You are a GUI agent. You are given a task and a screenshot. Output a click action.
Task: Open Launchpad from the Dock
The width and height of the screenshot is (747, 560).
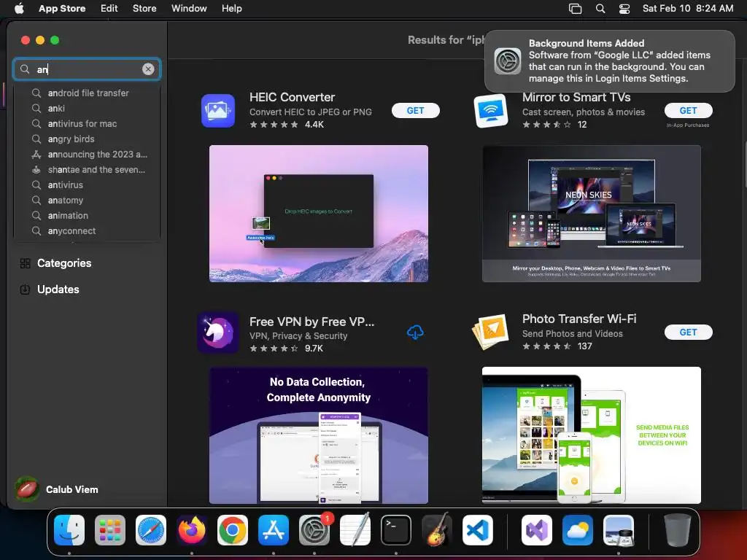110,530
